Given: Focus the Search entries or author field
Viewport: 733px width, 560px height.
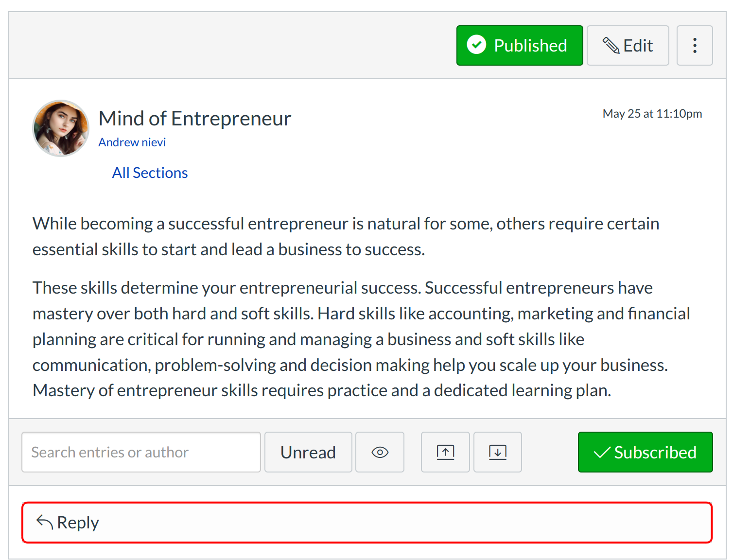Looking at the screenshot, I should (141, 452).
